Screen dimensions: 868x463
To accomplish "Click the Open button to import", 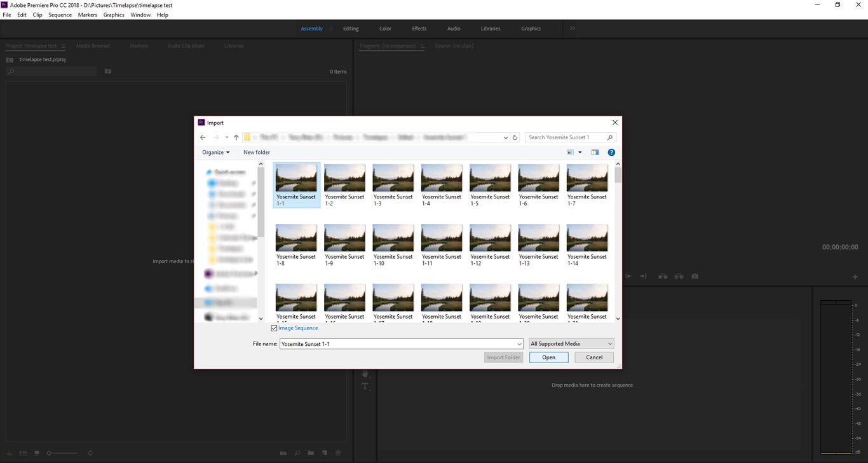I will pos(548,357).
